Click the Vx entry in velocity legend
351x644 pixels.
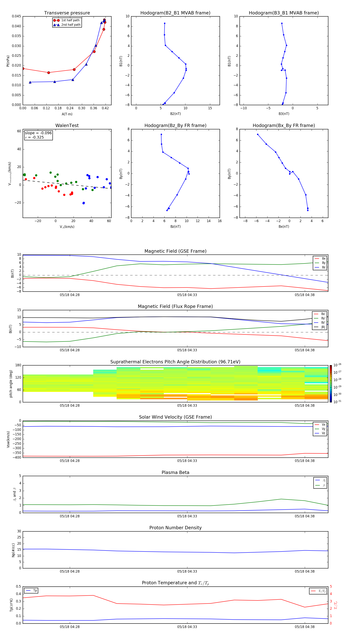[320, 424]
